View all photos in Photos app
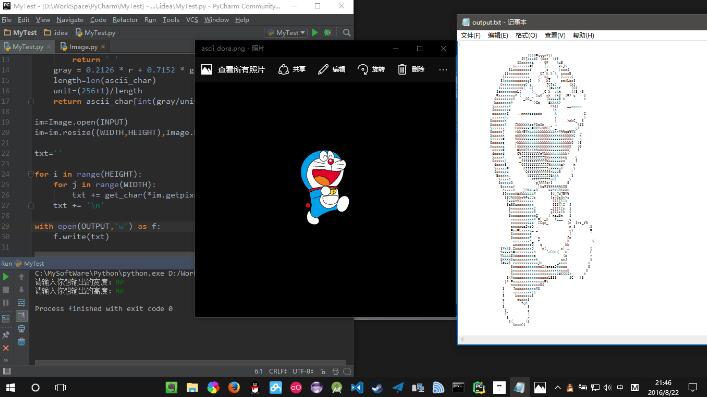 233,69
